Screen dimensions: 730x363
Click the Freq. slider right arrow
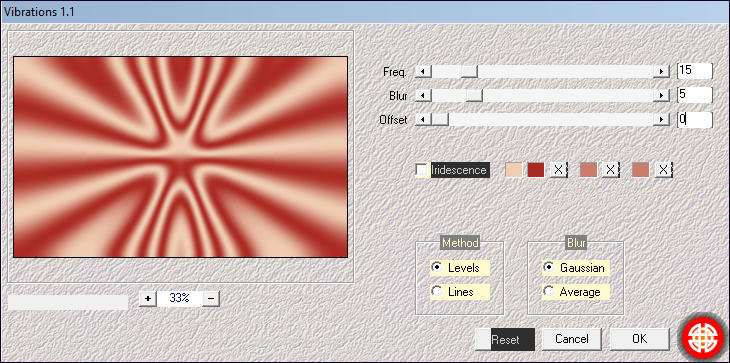(661, 72)
